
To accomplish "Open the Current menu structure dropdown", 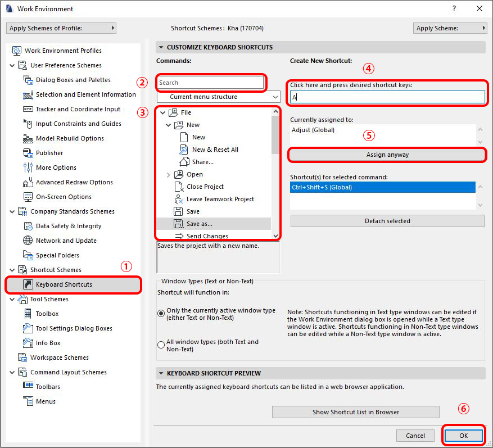I will coord(218,97).
